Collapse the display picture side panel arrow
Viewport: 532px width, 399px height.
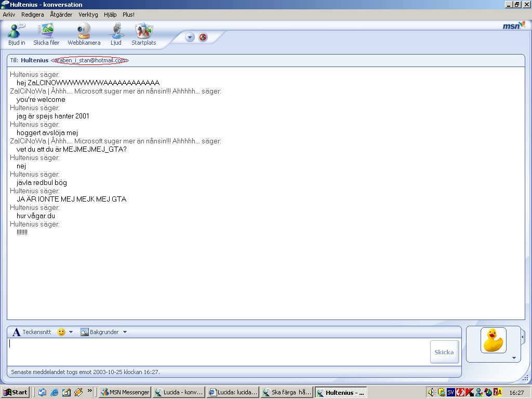523,337
